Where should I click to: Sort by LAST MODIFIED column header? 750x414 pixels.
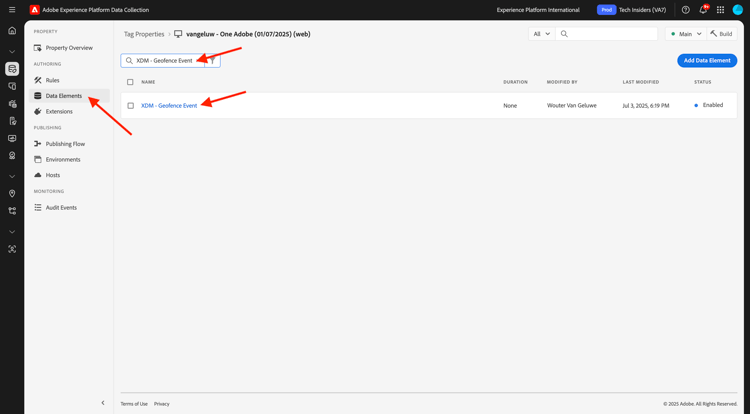point(640,82)
